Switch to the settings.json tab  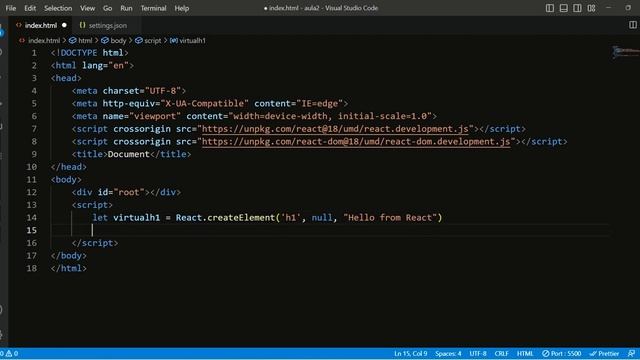(107, 25)
